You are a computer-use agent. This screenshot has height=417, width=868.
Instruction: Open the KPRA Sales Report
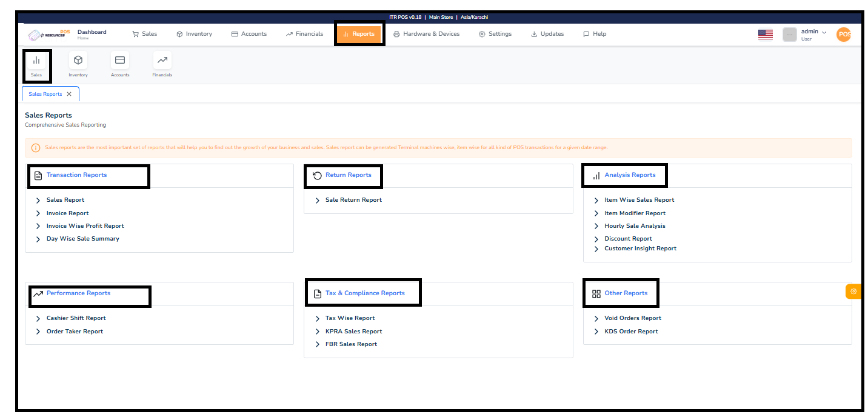tap(353, 331)
